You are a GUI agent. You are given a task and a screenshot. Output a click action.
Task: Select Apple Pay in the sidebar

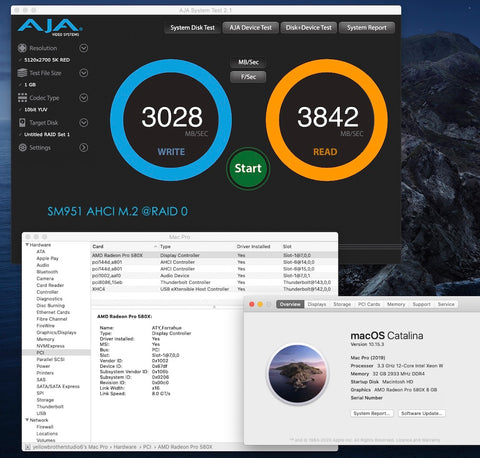[47, 258]
